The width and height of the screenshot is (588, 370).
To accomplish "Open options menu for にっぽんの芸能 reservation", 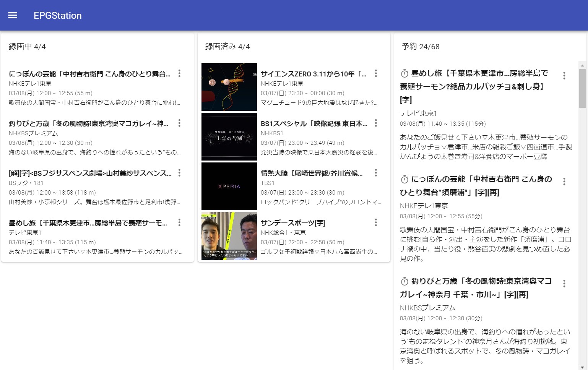I will 564,182.
